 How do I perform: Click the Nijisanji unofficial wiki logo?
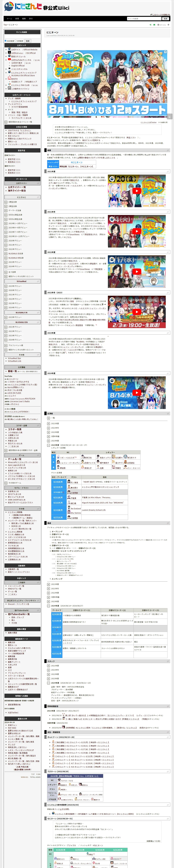click(x=37, y=7)
